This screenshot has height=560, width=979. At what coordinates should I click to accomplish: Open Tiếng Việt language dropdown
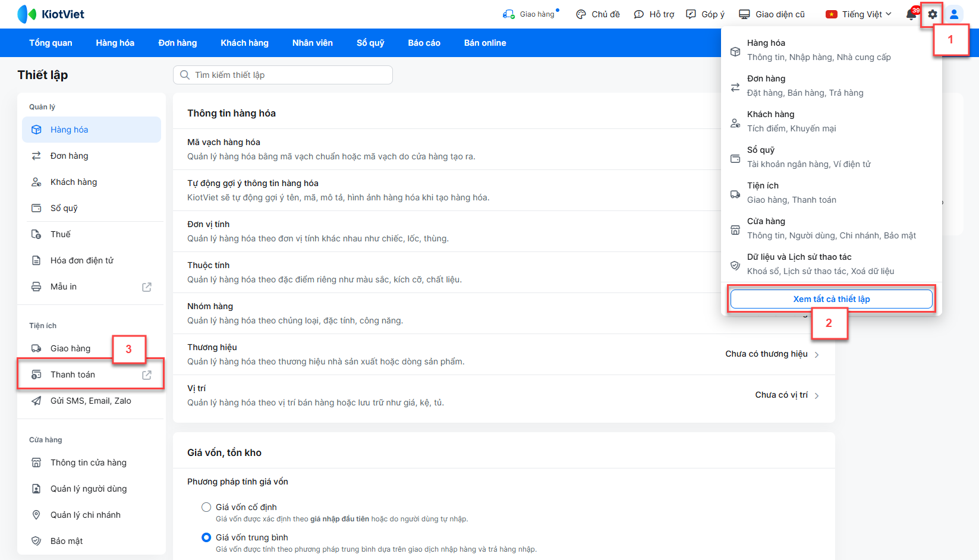click(859, 14)
